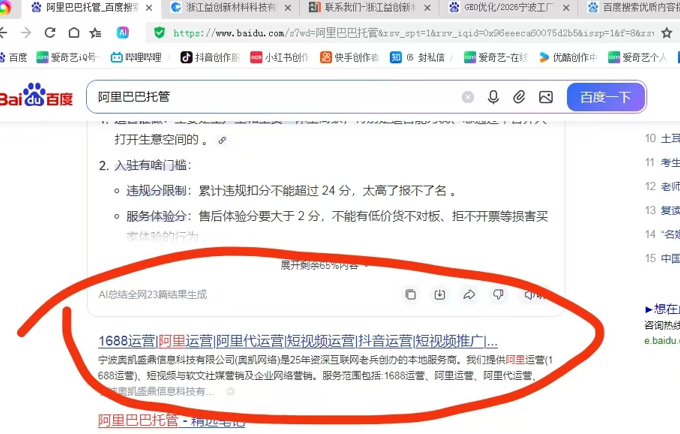Open hot search item number 14
This screenshot has width=680, height=434.
662,235
